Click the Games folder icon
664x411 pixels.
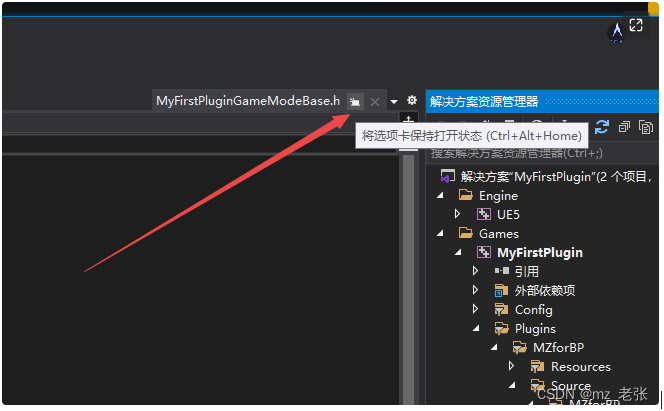point(466,233)
